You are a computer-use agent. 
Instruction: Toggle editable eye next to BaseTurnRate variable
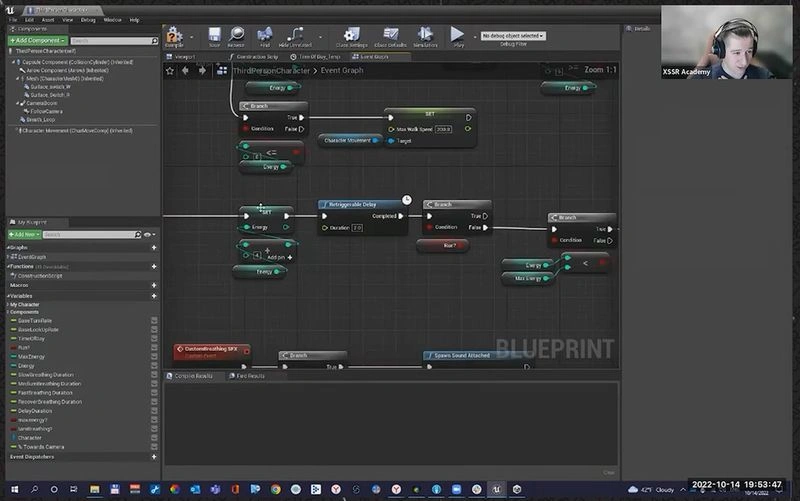(x=154, y=321)
